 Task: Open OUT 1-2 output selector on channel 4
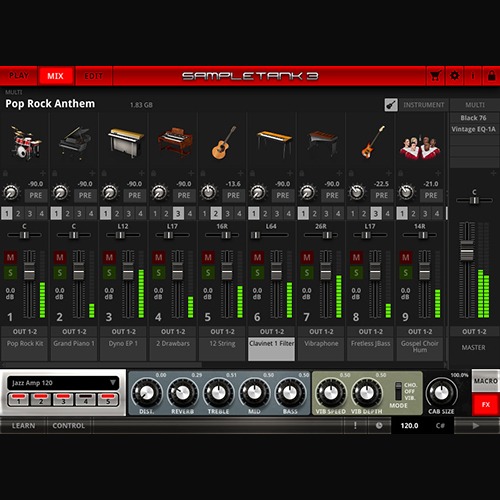tap(173, 332)
